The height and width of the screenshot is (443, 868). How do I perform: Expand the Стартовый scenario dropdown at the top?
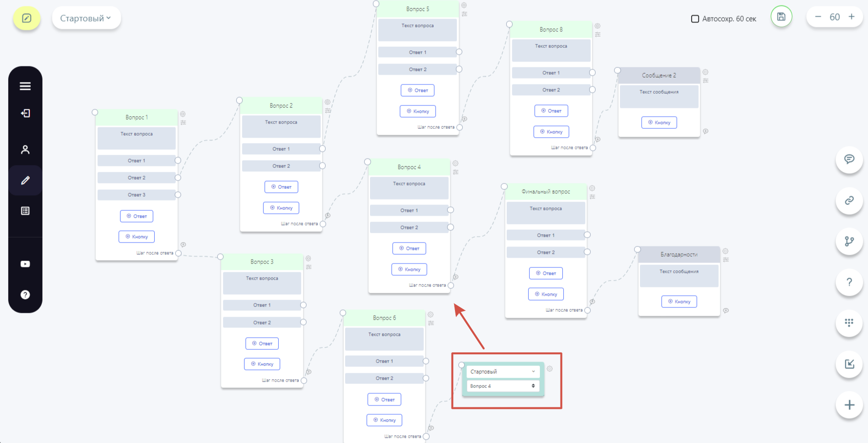click(86, 18)
